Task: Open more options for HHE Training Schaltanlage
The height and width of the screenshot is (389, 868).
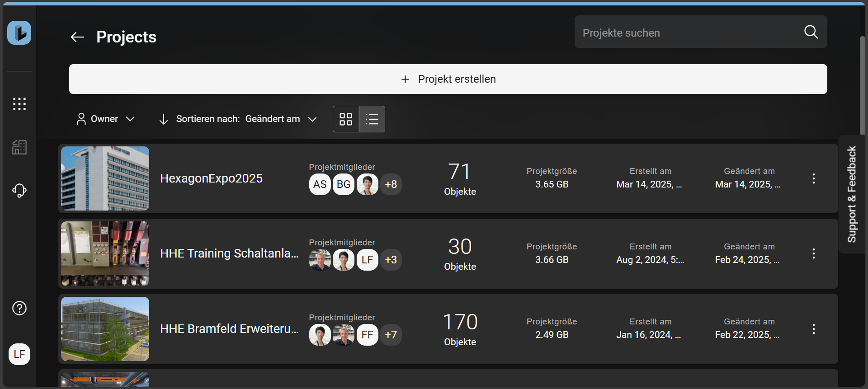Action: click(813, 253)
